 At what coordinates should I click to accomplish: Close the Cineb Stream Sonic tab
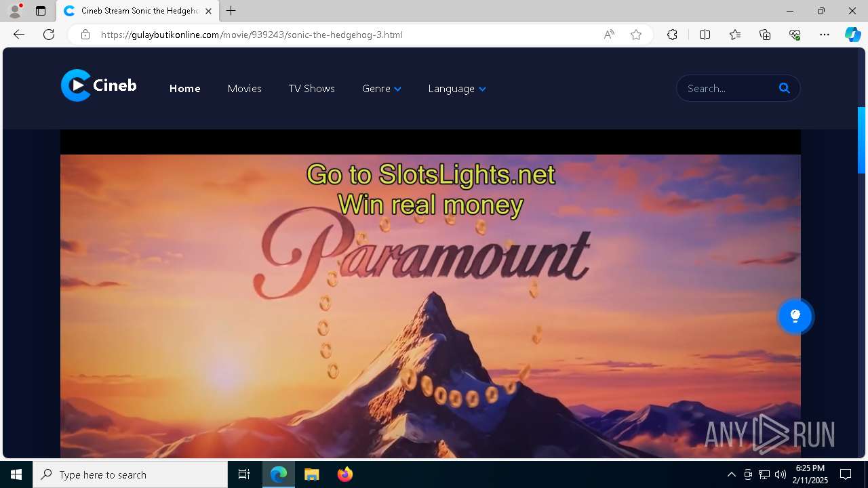click(x=209, y=11)
